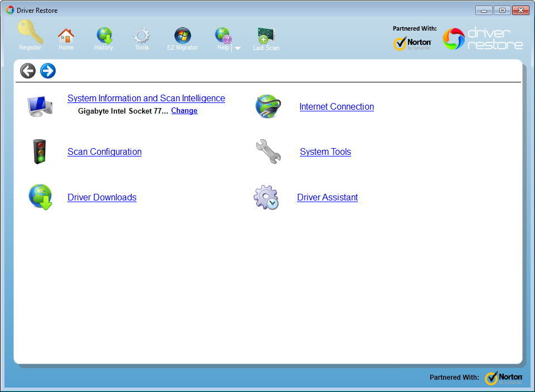Launch EZ Migrator from the toolbar
535x392 pixels.
[182, 35]
